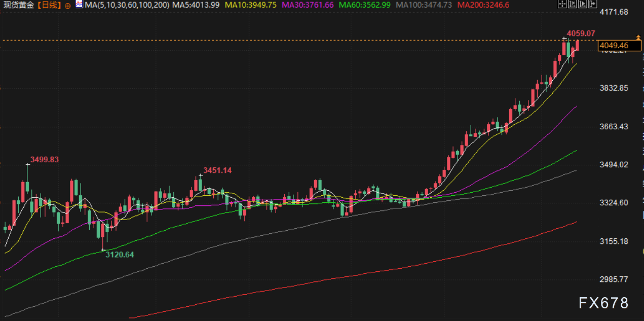Screen dimensions: 644x321
Task: Click the 3499.83 high price label
Action: coord(45,159)
